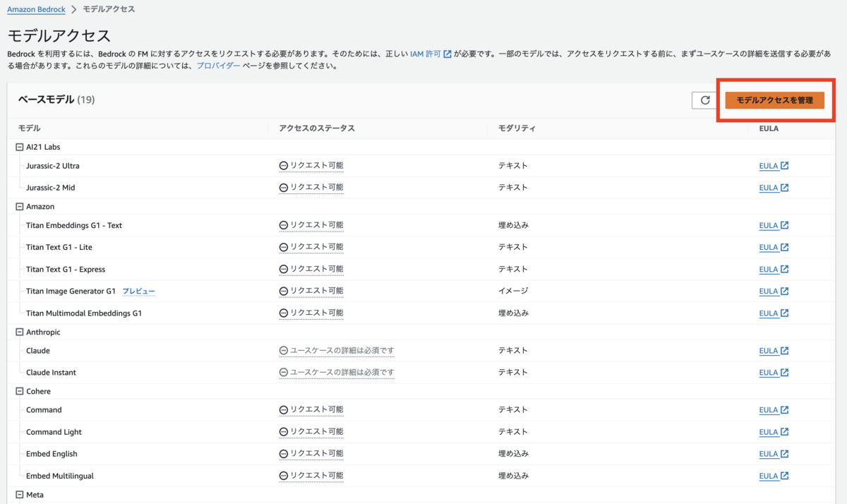Screen dimensions: 847x504
Task: Select the Claude Instant model name
Action: point(51,373)
